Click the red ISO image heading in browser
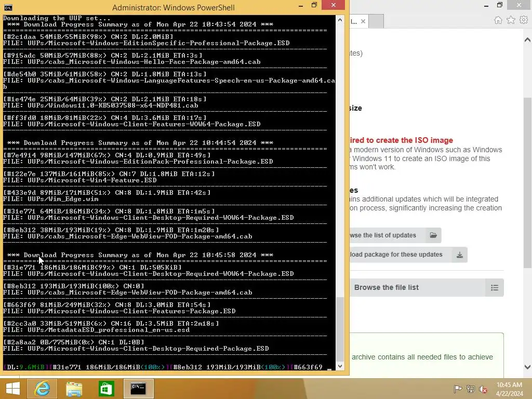This screenshot has height=399, width=532. point(402,140)
